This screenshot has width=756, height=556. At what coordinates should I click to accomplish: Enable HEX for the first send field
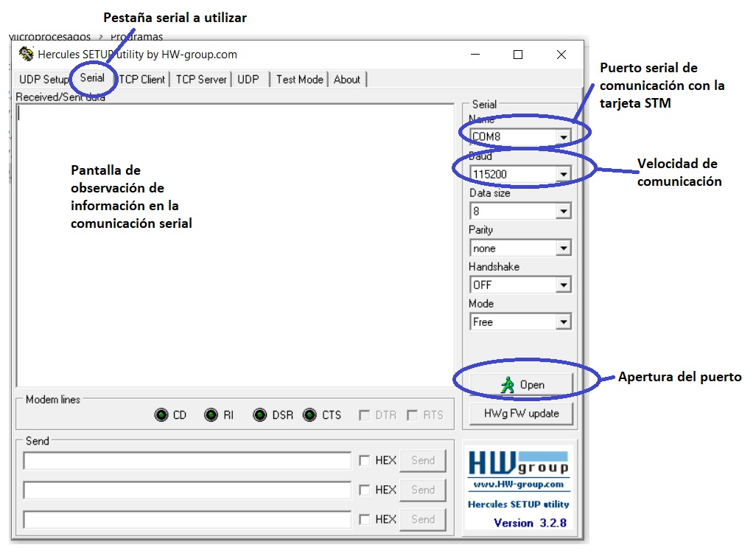pos(365,461)
